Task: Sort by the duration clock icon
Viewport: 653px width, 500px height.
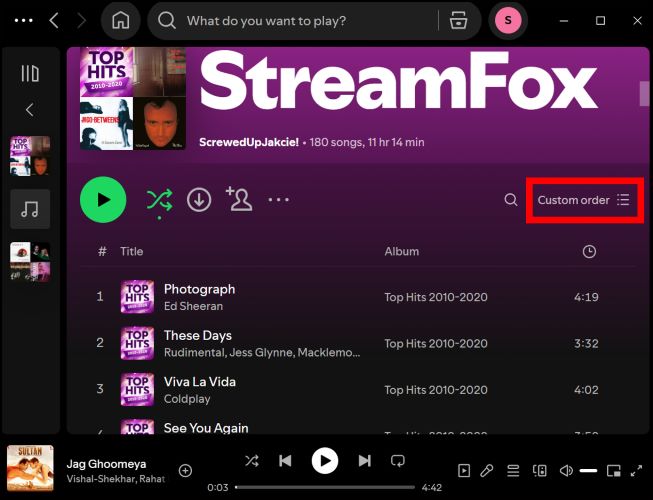Action: point(589,251)
